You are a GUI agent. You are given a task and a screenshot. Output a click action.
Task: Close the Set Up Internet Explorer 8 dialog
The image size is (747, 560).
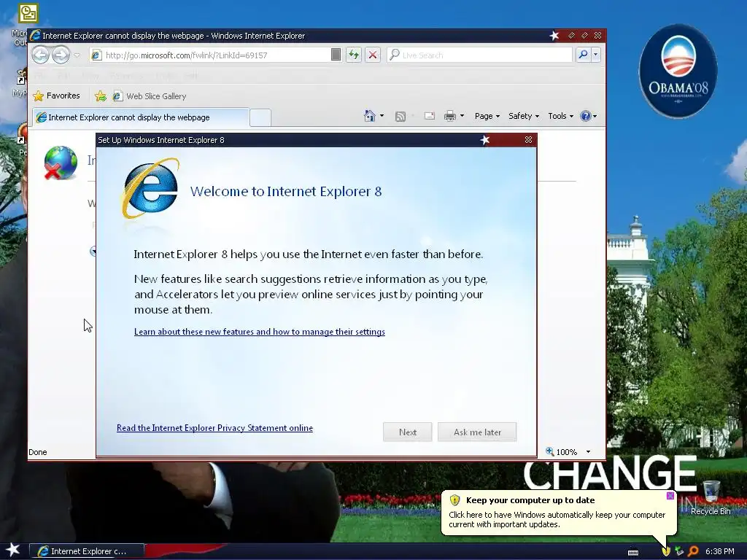528,139
